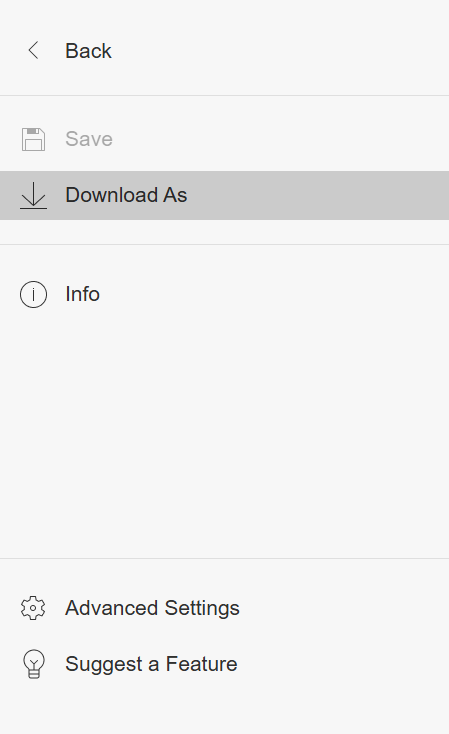Click the circled i Info icon

click(x=33, y=294)
